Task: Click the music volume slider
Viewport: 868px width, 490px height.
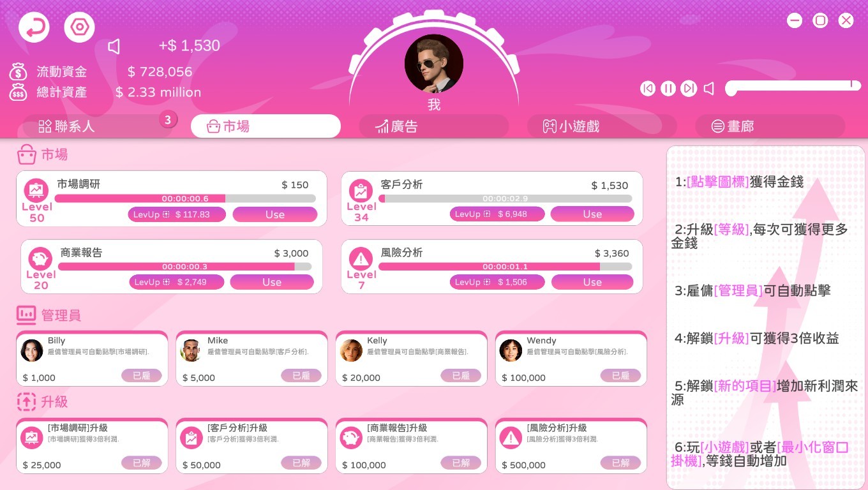Action: tap(793, 85)
